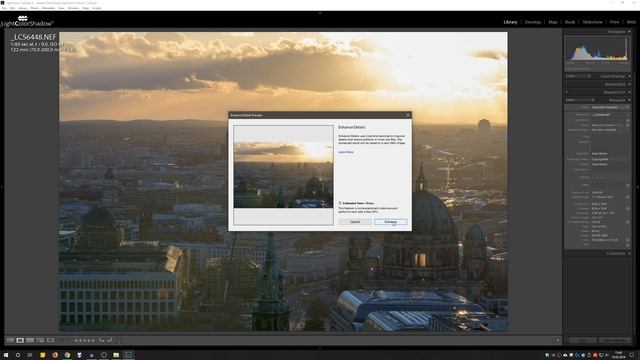Open File Explorer from the taskbar
This screenshot has width=640, height=360.
tap(116, 355)
